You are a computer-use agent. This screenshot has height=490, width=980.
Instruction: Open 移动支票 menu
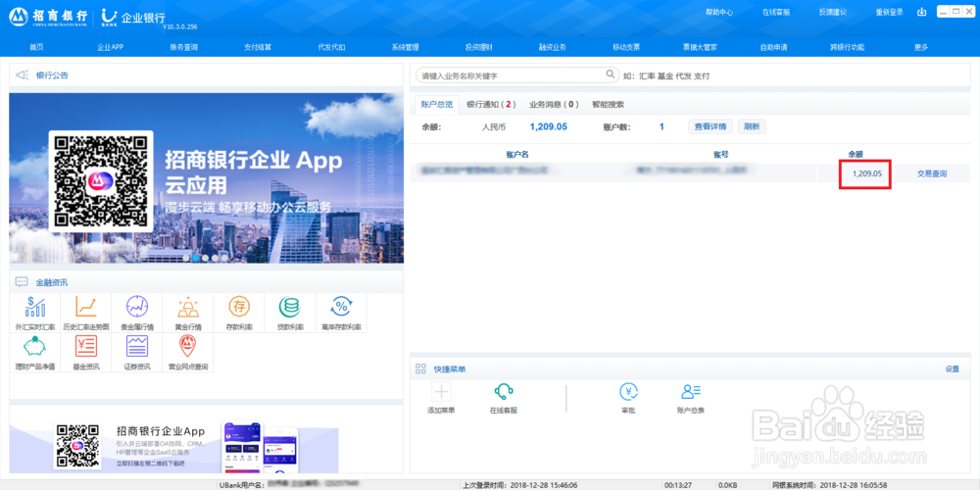(x=626, y=47)
